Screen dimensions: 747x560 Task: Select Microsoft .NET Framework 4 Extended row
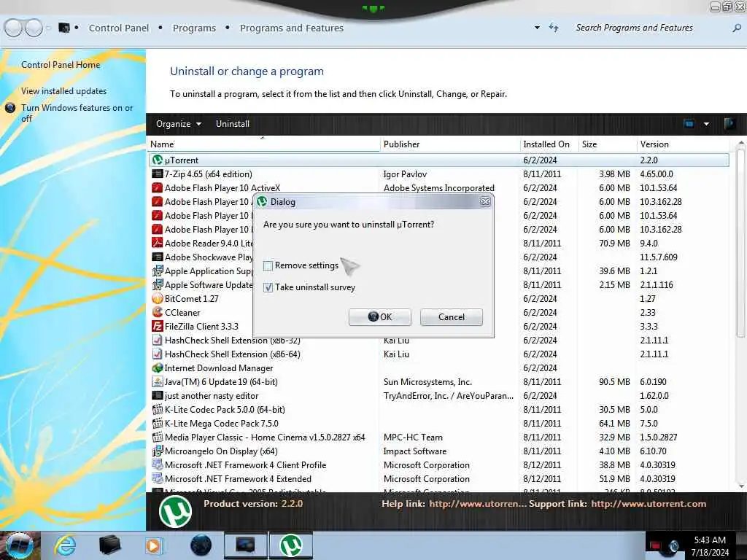point(438,478)
